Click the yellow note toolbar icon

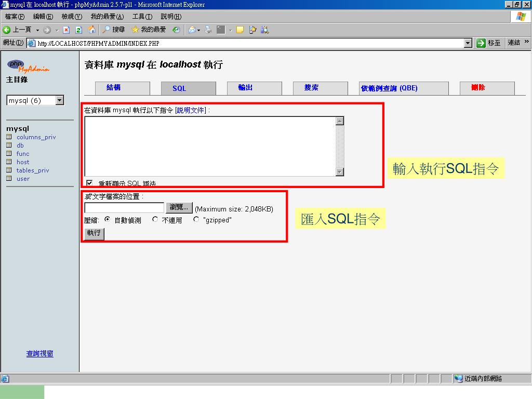(x=240, y=30)
